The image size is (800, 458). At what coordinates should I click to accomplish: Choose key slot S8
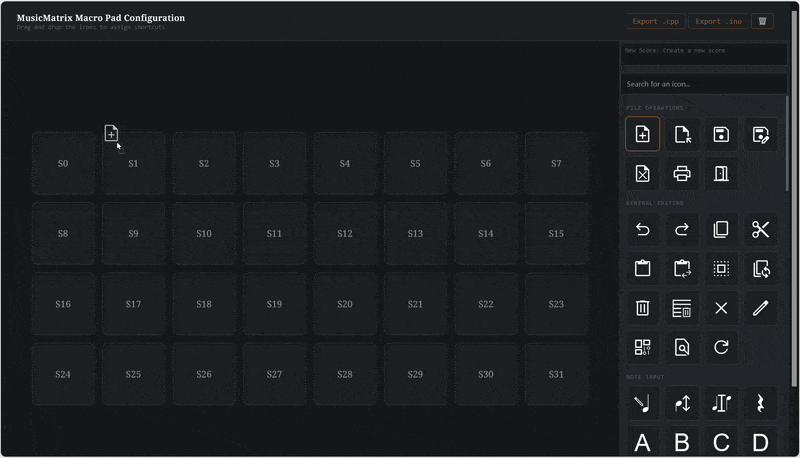63,234
